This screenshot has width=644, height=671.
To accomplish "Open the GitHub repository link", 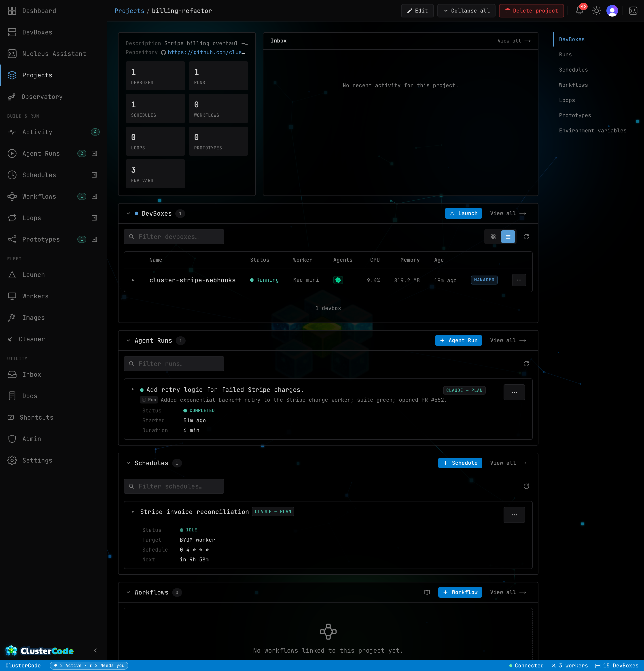I will pyautogui.click(x=206, y=52).
